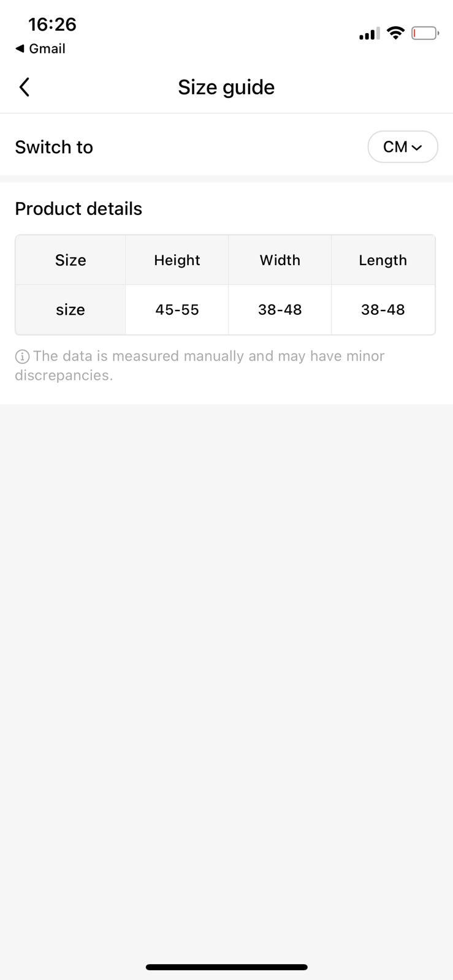The image size is (453, 980).
Task: Tap the battery status icon
Action: pyautogui.click(x=424, y=33)
